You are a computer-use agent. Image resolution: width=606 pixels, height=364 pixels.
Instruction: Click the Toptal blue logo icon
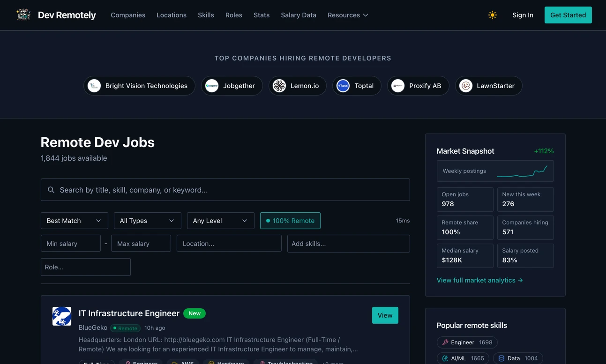[343, 86]
